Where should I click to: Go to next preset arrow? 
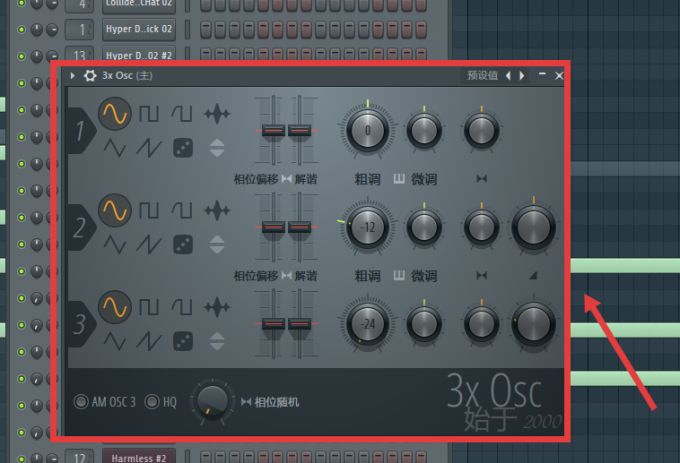522,76
